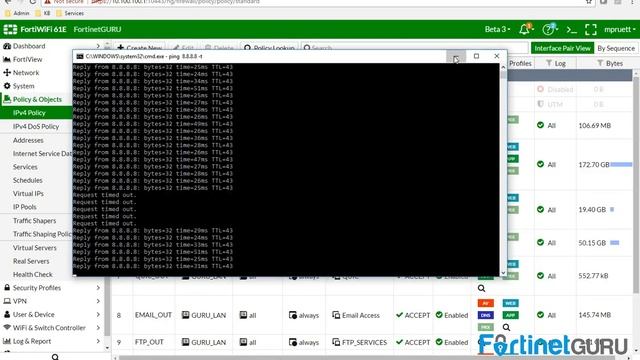Toggle Enabled status of FTP_OUT policy
Image resolution: width=640 pixels, height=360 pixels.
[x=452, y=342]
